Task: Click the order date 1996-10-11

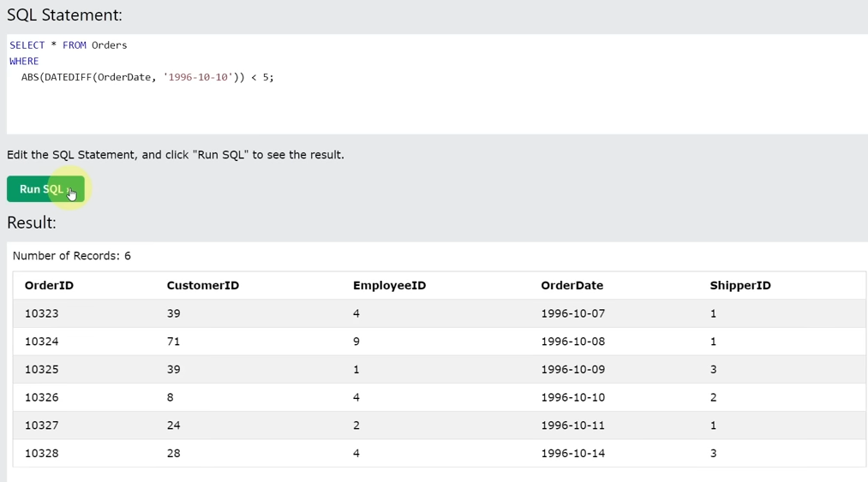Action: coord(573,425)
